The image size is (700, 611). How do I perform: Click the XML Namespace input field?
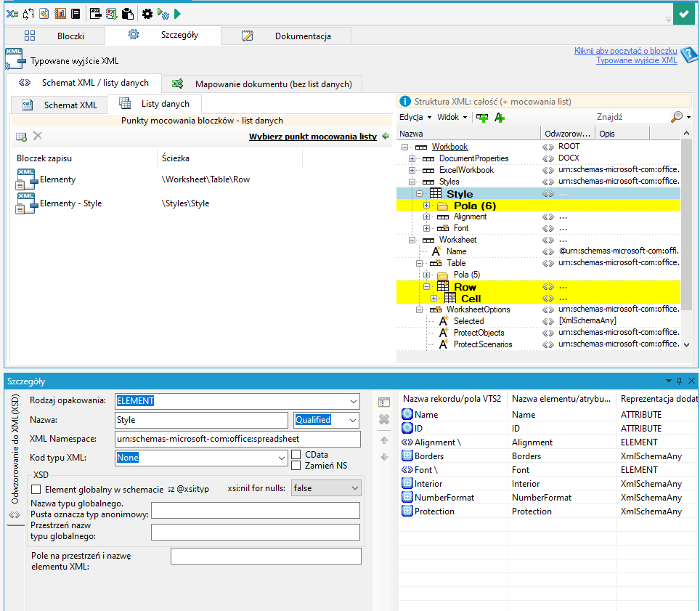[x=237, y=439]
